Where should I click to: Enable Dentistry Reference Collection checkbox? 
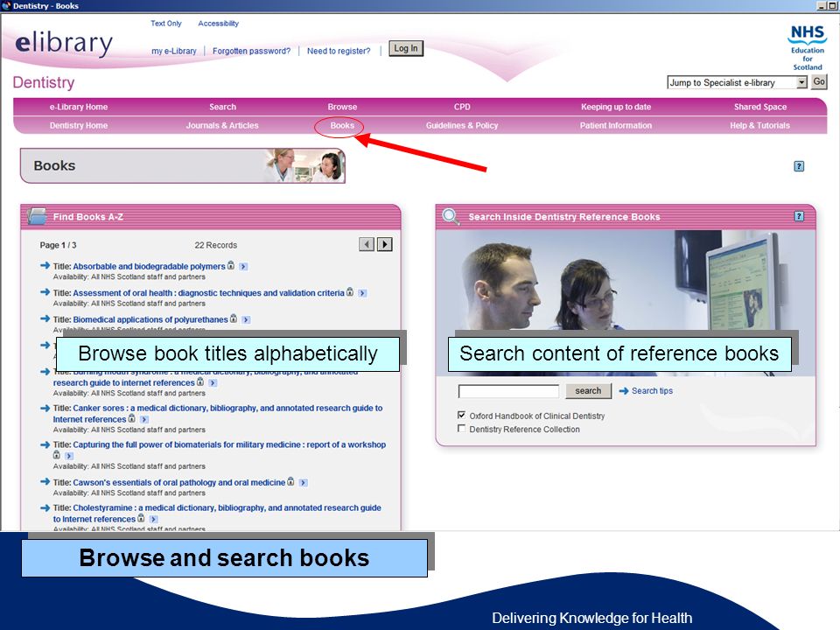click(461, 429)
